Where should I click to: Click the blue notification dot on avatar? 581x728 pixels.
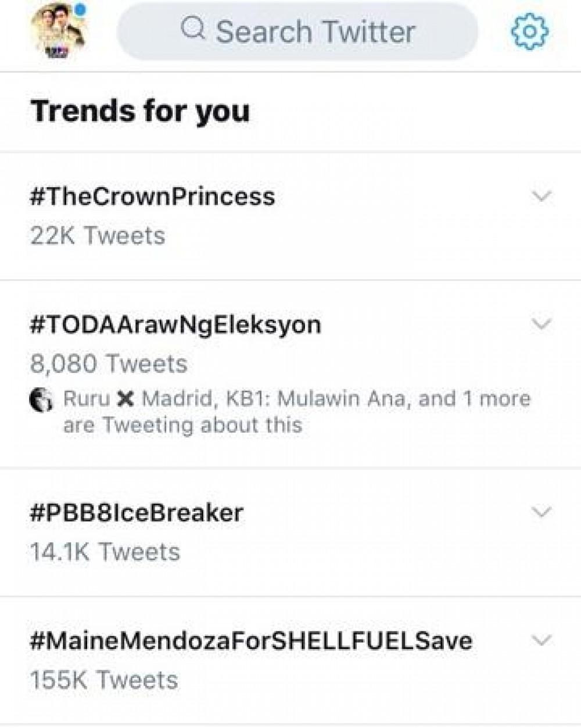[81, 10]
